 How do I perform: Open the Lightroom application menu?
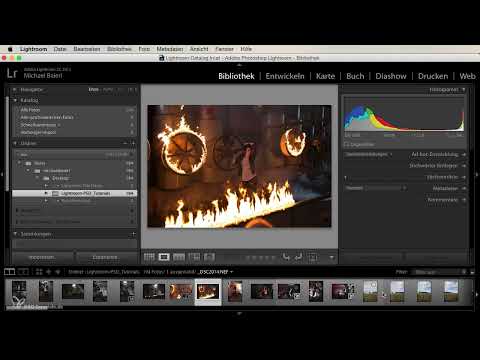[x=33, y=49]
